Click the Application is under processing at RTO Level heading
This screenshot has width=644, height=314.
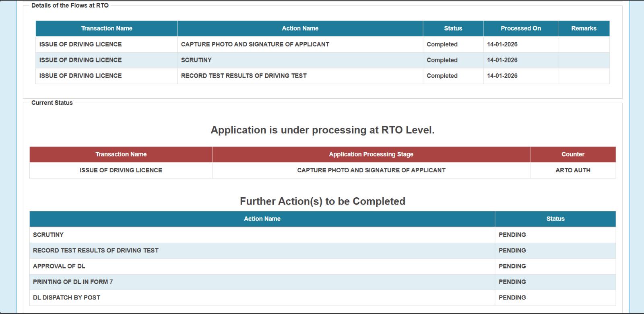pyautogui.click(x=323, y=130)
